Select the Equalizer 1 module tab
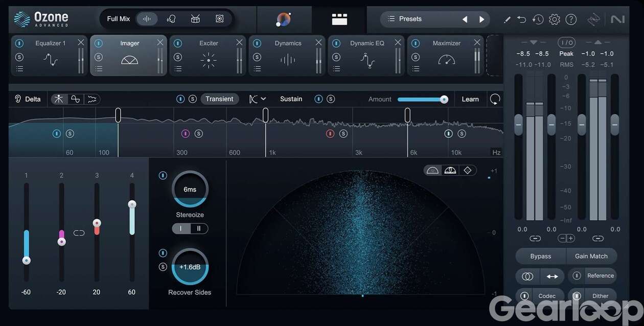 (50, 55)
